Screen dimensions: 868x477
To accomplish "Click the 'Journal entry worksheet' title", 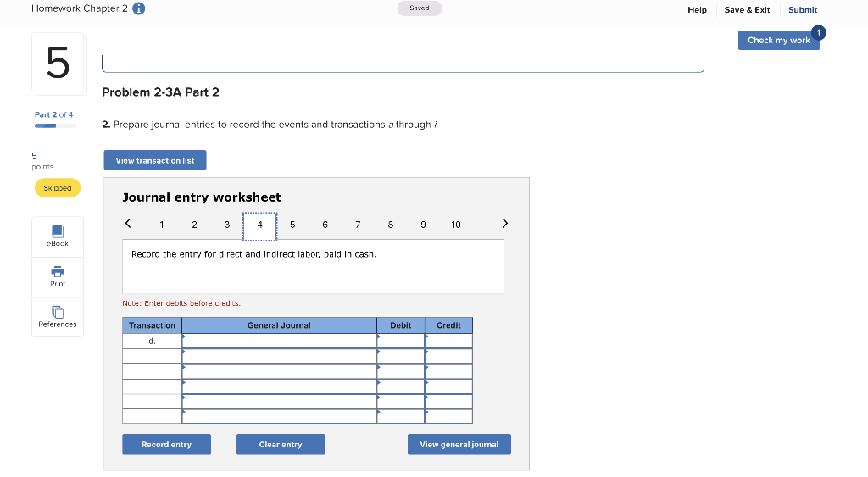I will [x=202, y=197].
